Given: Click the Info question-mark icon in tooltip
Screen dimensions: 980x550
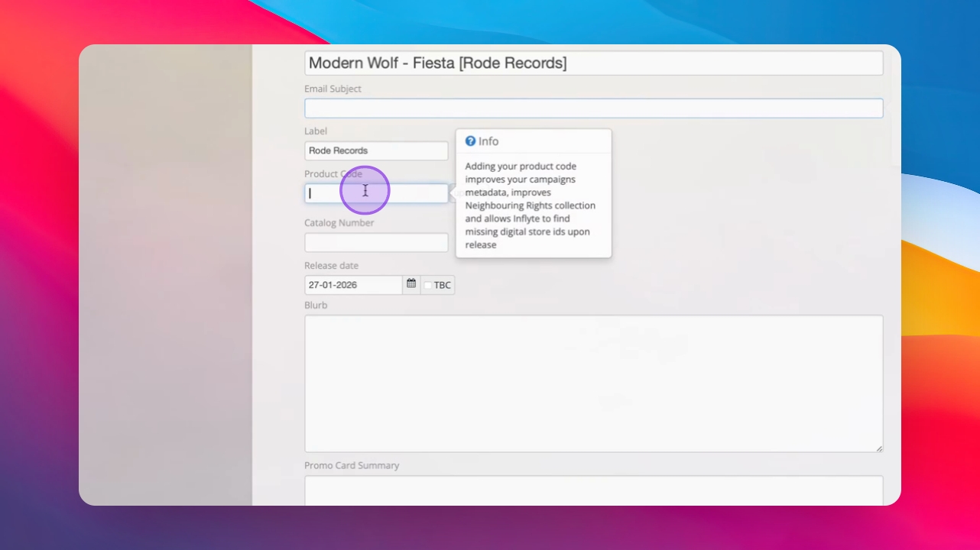Looking at the screenshot, I should tap(471, 141).
